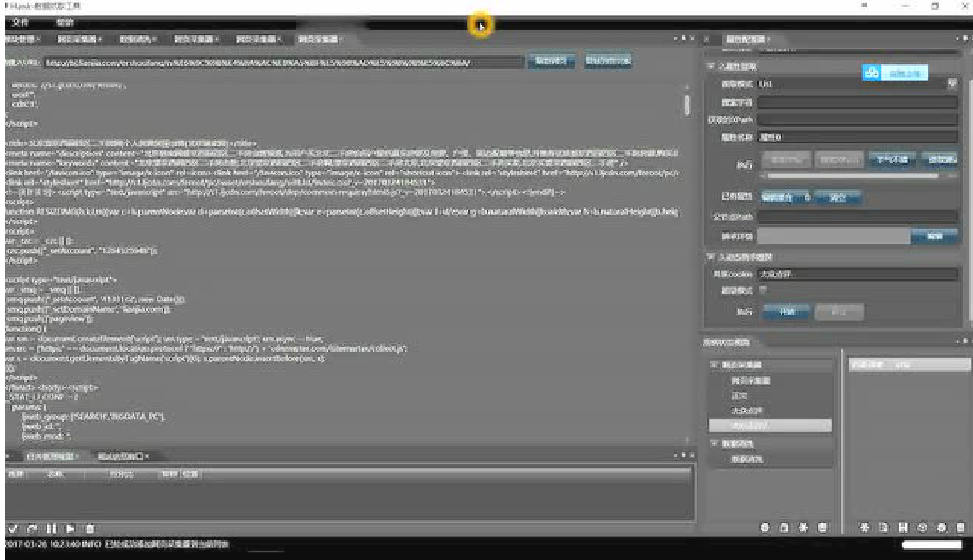Click the floppy save icon under task list
Image resolution: width=973 pixels, height=560 pixels.
pyautogui.click(x=903, y=527)
